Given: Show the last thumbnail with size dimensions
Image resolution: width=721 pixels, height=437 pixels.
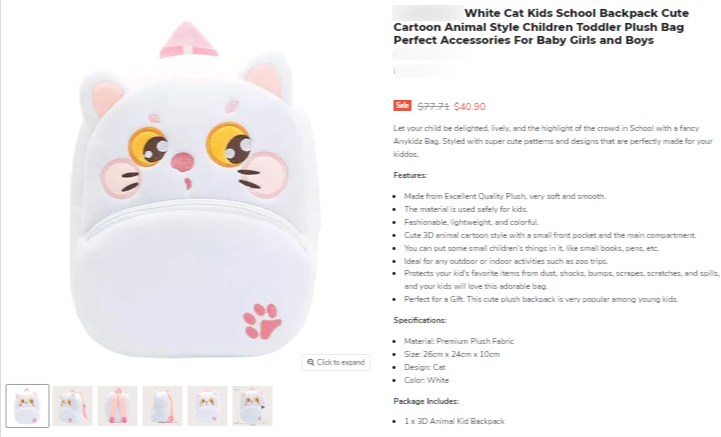Looking at the screenshot, I should click(x=252, y=406).
